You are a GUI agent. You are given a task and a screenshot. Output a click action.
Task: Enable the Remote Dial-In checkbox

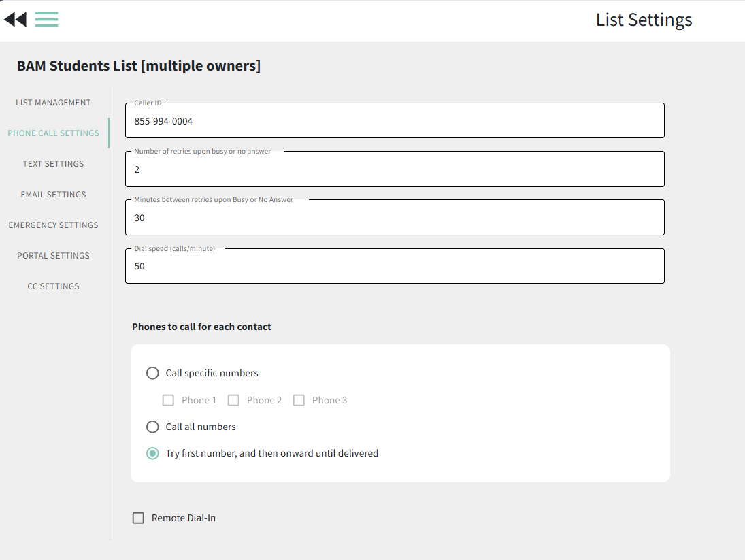(139, 518)
